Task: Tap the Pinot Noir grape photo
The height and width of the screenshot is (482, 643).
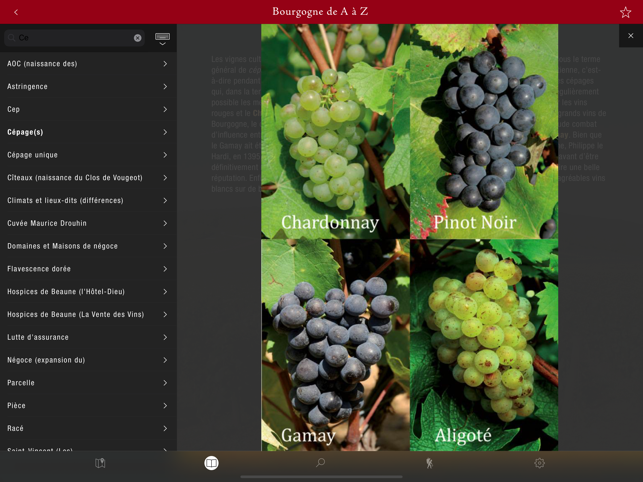Action: click(484, 131)
